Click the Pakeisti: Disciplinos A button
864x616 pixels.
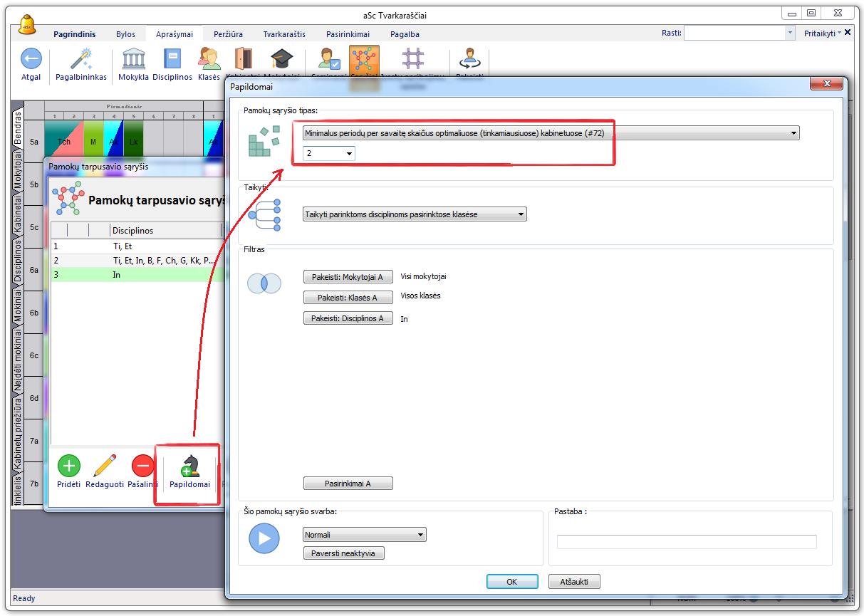(348, 318)
